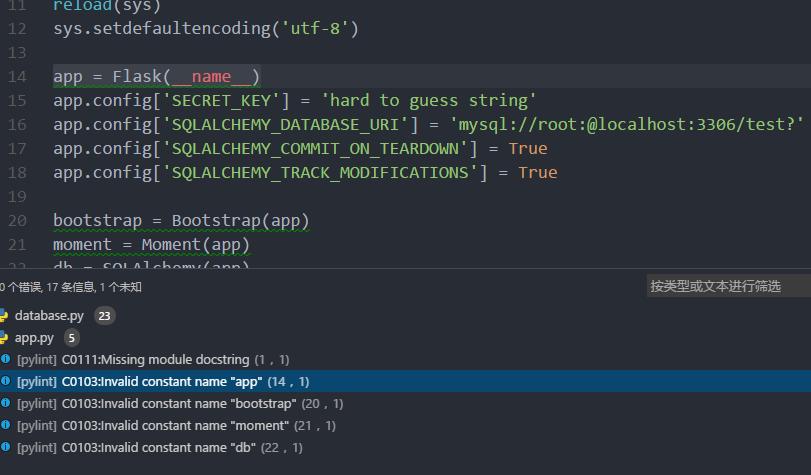Click info icon for invalid name "bootstrap"
Viewport: 811px width, 475px height.
pos(6,404)
